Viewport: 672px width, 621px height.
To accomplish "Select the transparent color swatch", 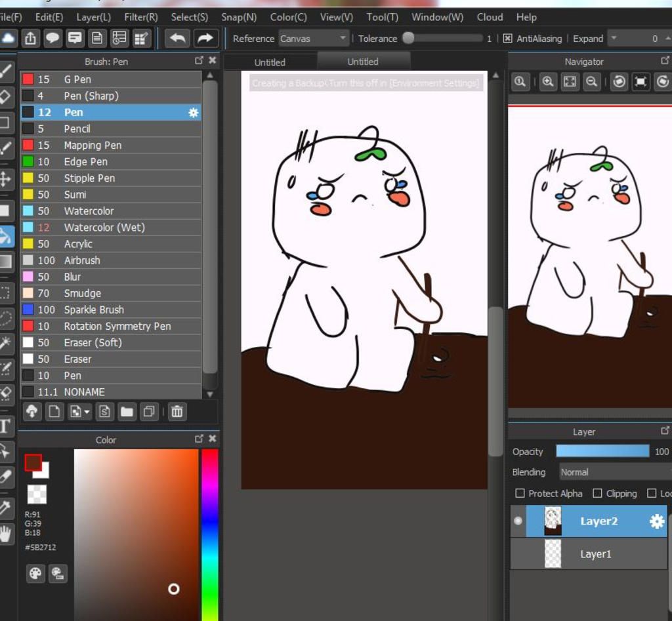I will [37, 494].
